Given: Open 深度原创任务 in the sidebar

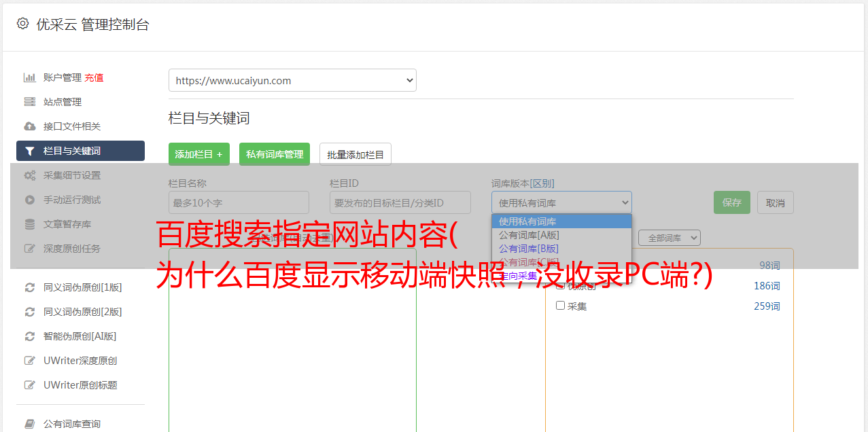Looking at the screenshot, I should [72, 249].
